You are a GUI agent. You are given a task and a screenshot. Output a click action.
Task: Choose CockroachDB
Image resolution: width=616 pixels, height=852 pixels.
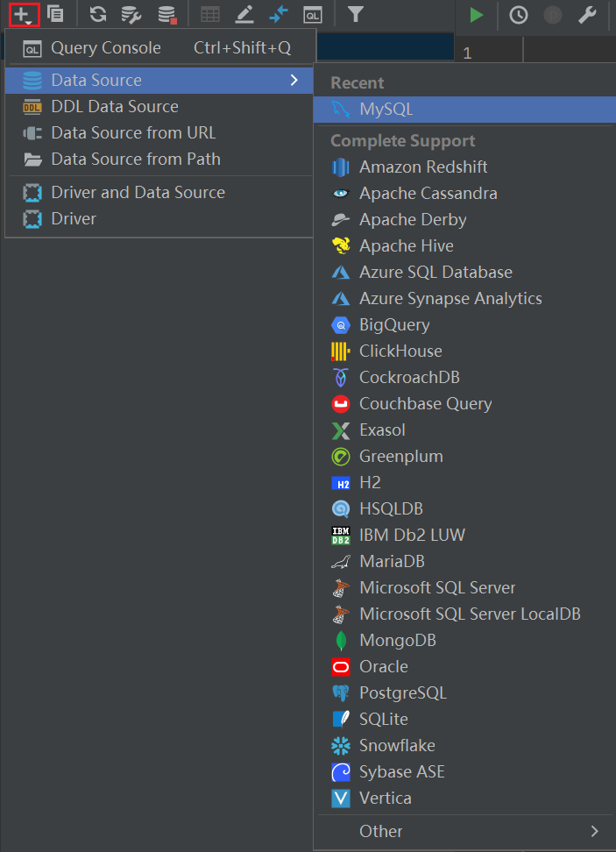point(464,377)
